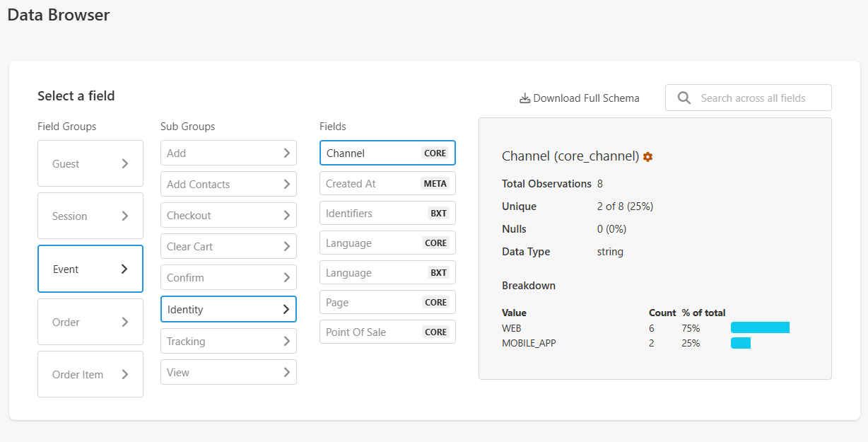The height and width of the screenshot is (442, 868).
Task: Open the Checkout sub group
Action: coord(228,215)
